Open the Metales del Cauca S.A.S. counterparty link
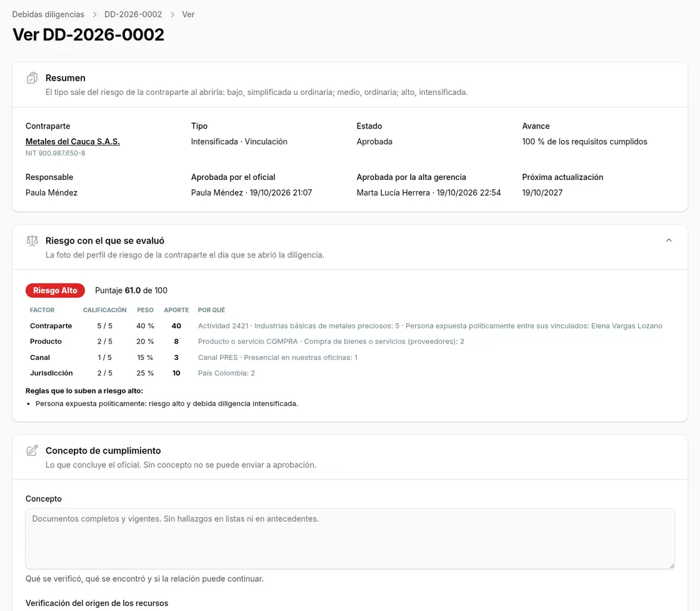 pyautogui.click(x=72, y=141)
